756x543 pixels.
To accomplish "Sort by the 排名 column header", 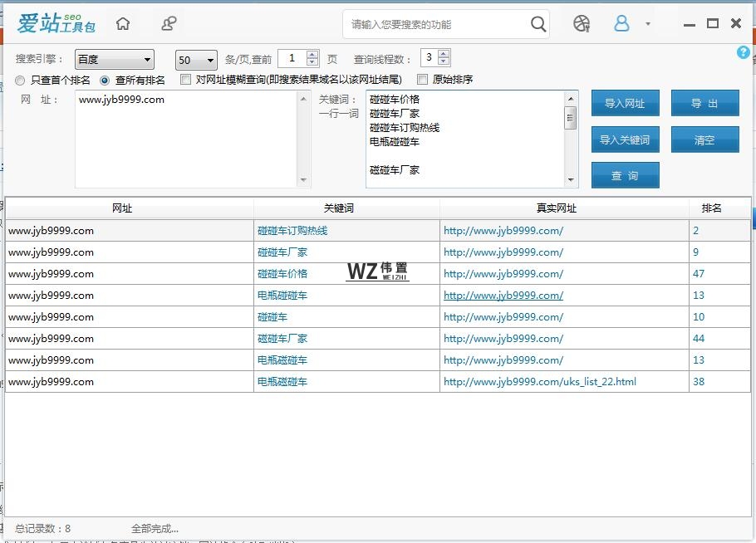I will click(712, 208).
